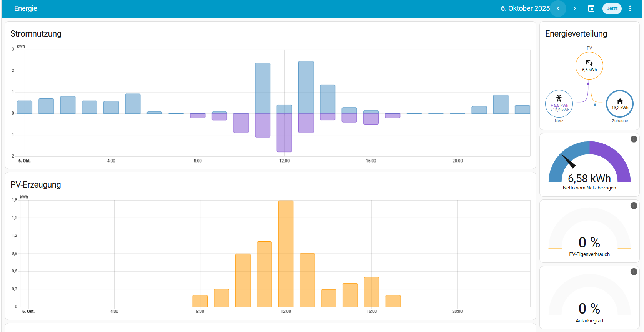Click the PV solar node icon
This screenshot has height=332, width=644.
coord(589,63)
